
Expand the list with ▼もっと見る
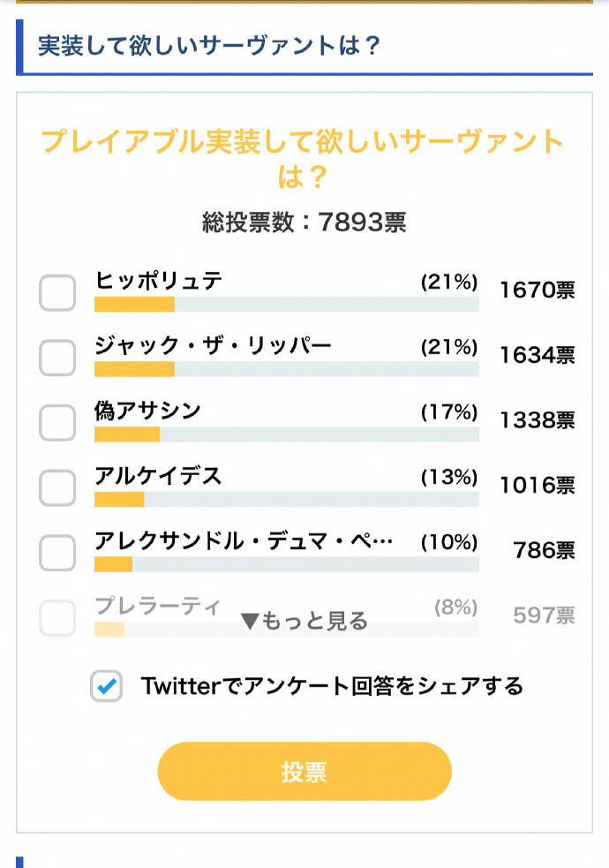pyautogui.click(x=304, y=622)
